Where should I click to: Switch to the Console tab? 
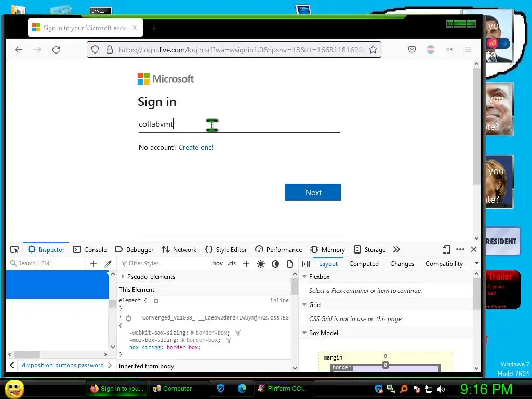tap(90, 250)
